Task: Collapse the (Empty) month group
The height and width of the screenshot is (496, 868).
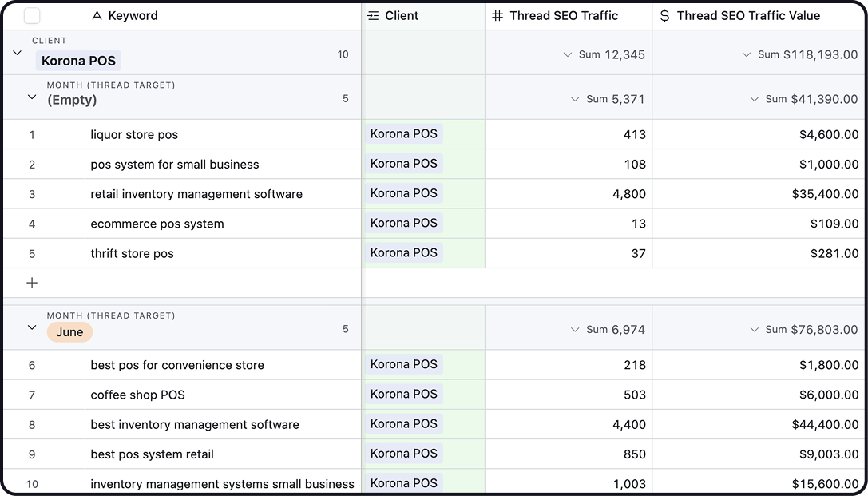Action: 32,97
